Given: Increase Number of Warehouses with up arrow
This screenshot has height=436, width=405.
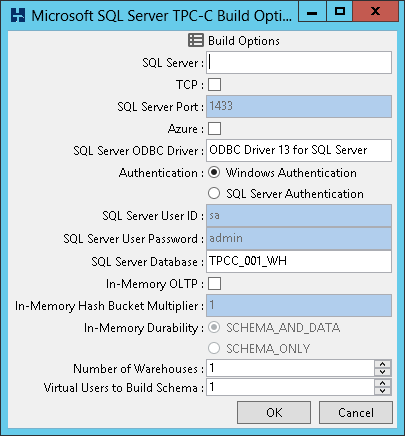Looking at the screenshot, I should coord(382,364).
